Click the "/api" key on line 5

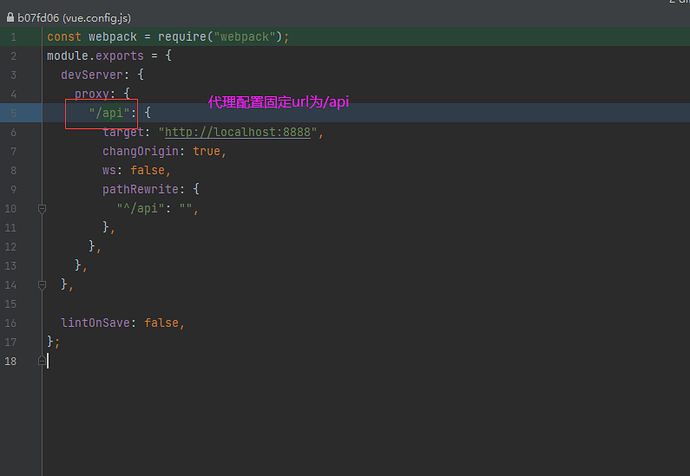pyautogui.click(x=109, y=113)
